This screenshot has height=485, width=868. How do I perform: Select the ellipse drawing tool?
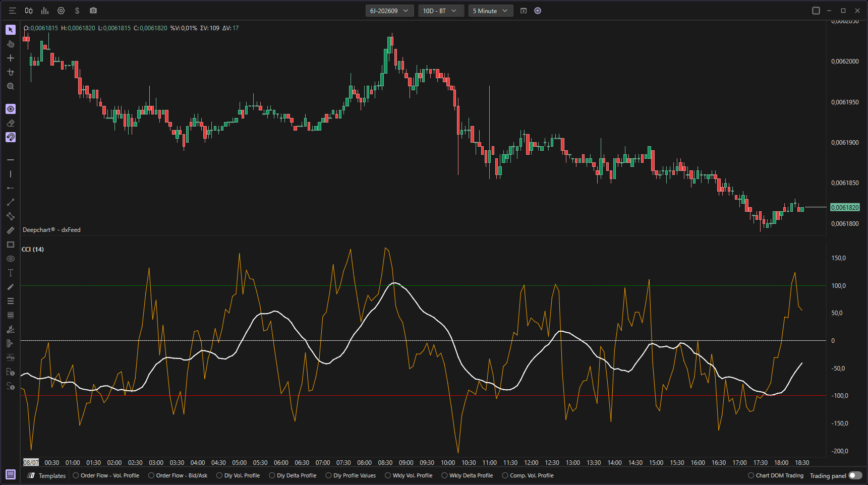(11, 259)
